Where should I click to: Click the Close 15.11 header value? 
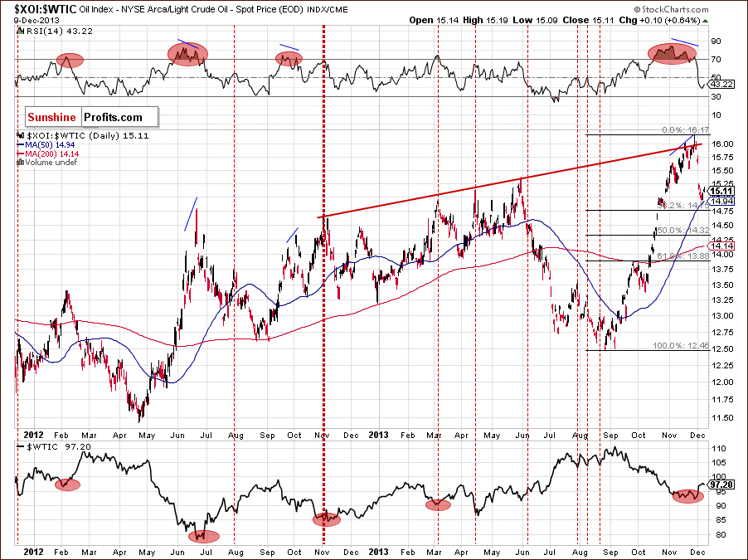tap(587, 20)
